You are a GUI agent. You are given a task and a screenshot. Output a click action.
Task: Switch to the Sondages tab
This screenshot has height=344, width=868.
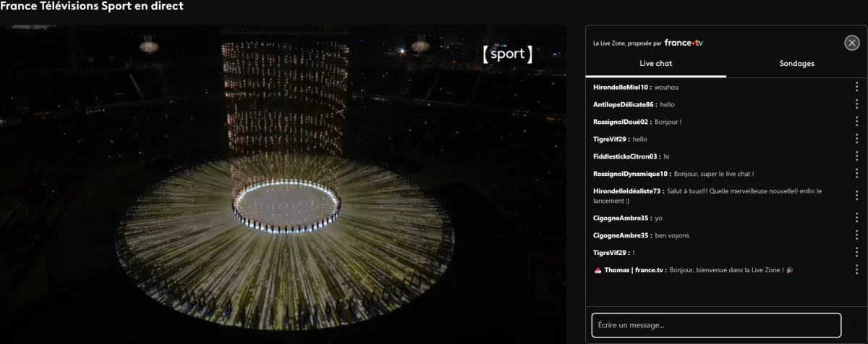pyautogui.click(x=796, y=64)
